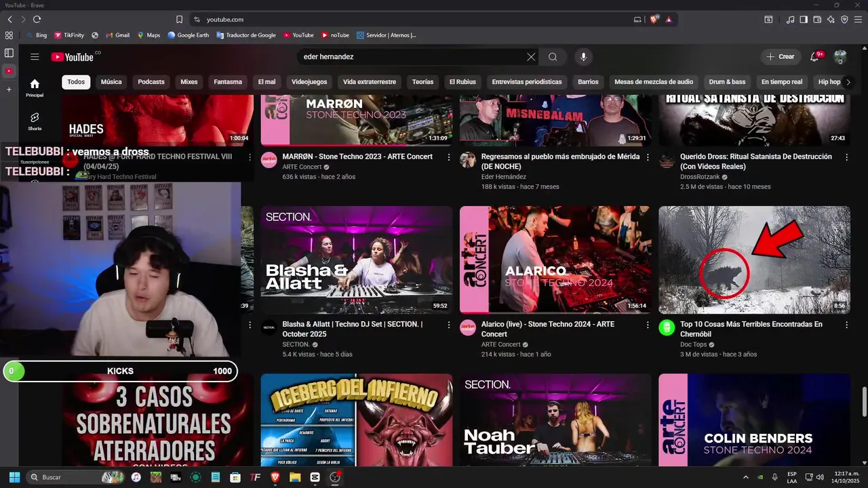Viewport: 868px width, 488px height.
Task: Play the Noah Tauber SECTION thumbnail
Action: tap(555, 420)
